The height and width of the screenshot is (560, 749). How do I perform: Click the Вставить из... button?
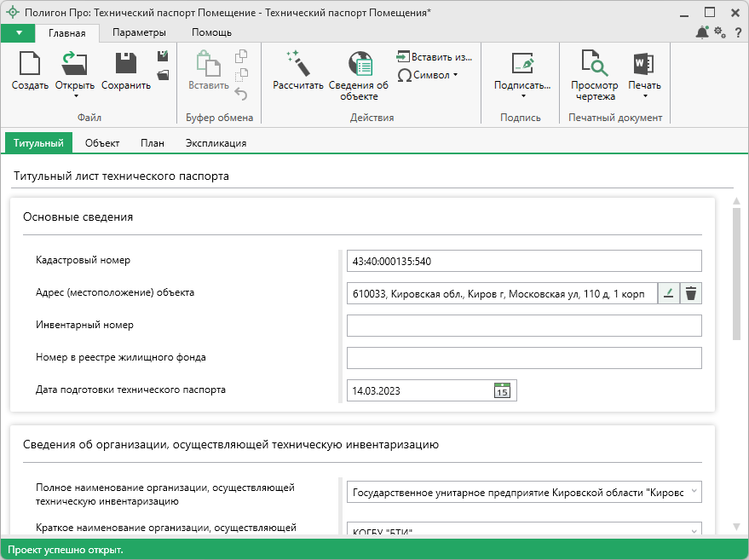click(434, 57)
